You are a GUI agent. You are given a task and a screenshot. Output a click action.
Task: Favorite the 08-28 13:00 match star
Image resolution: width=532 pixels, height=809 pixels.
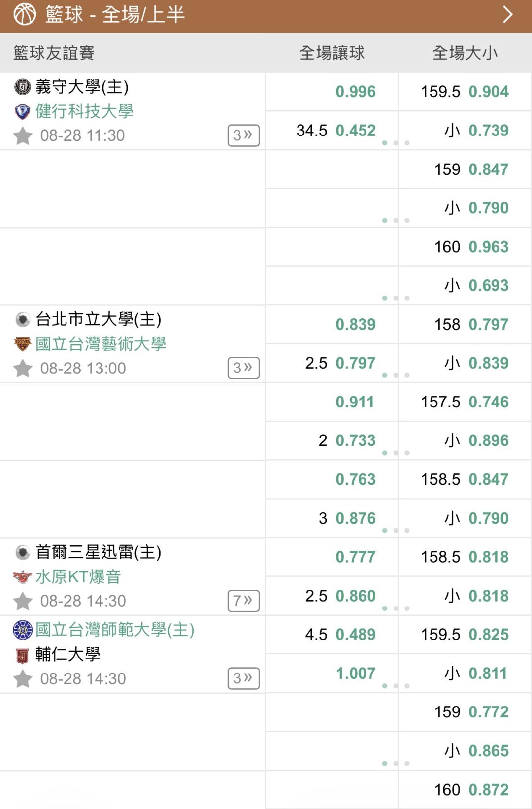tap(23, 368)
